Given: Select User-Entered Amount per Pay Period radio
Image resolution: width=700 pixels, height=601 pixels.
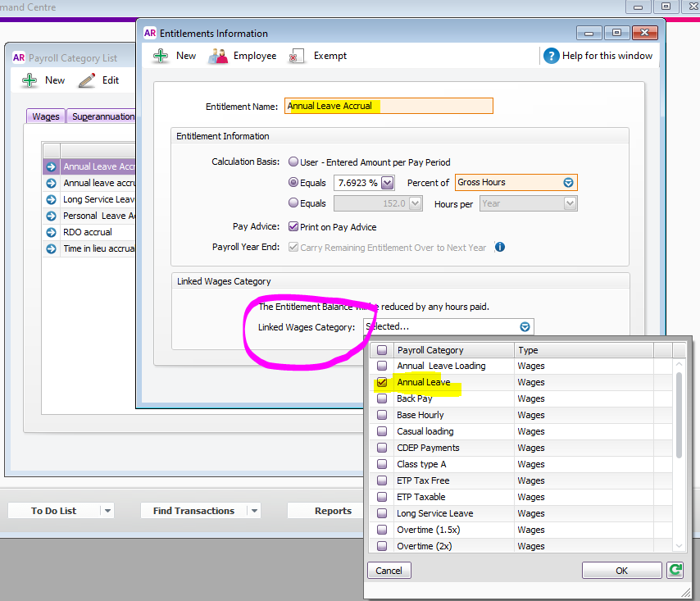Looking at the screenshot, I should pyautogui.click(x=293, y=162).
